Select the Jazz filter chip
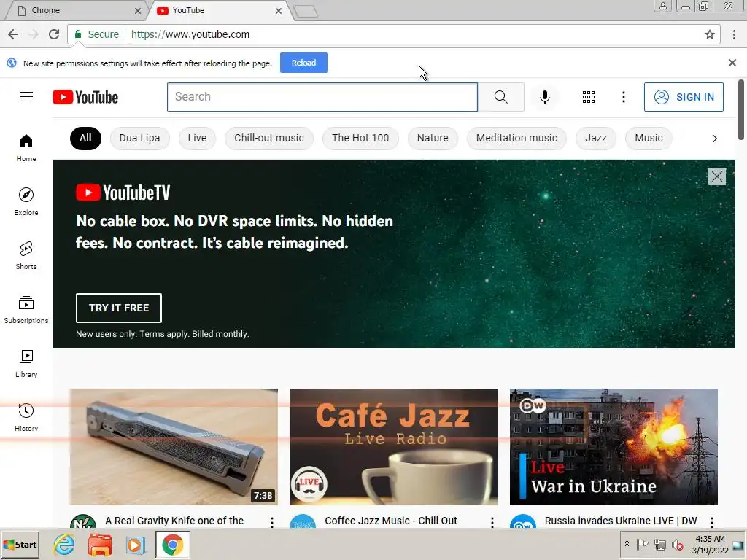This screenshot has width=747, height=560. 595,138
